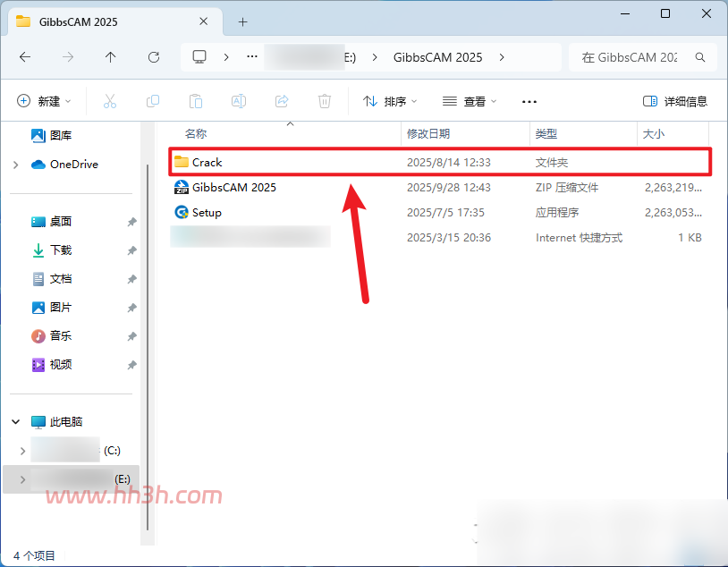Expand chevron before GibbsCAM 2025 breadcrumb

pyautogui.click(x=375, y=57)
